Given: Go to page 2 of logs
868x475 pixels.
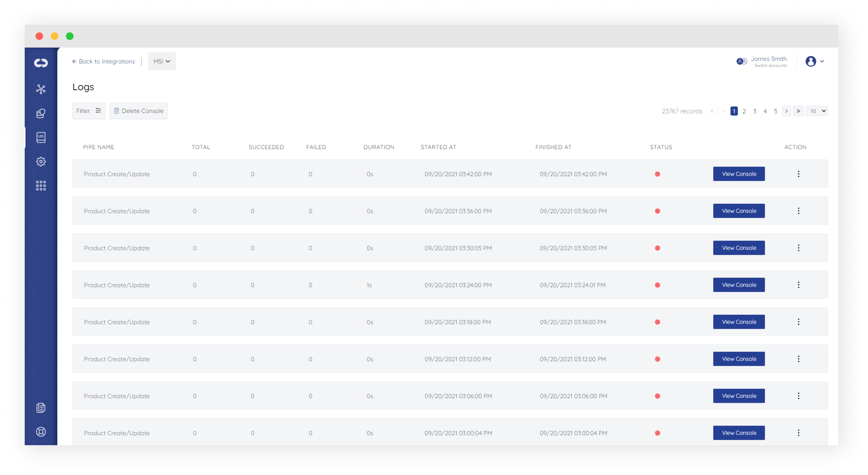Looking at the screenshot, I should coord(744,111).
